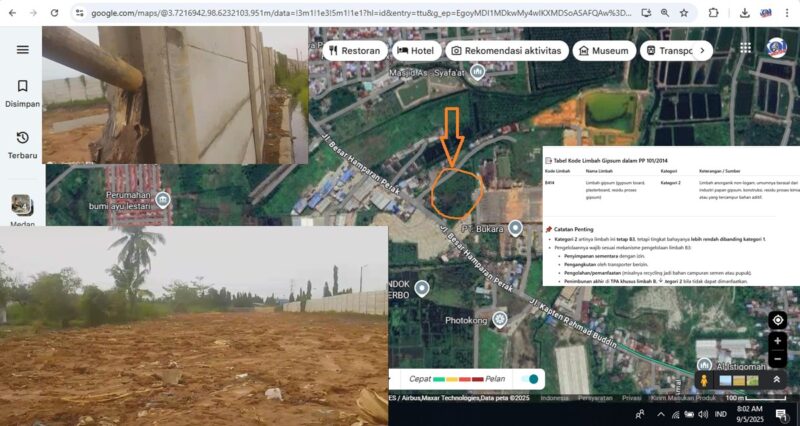Open the Google apps grid
This screenshot has height=426, width=800.
point(745,49)
